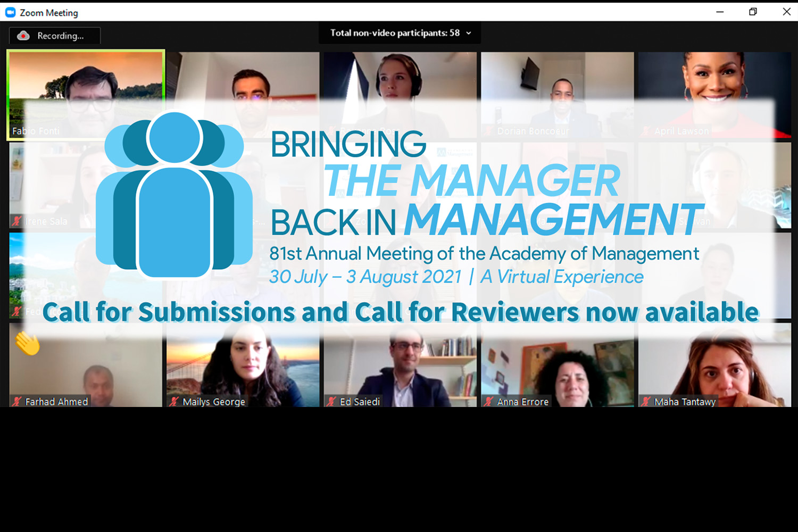The height and width of the screenshot is (532, 798).
Task: Minimize the Zoom Meeting window
Action: click(720, 12)
